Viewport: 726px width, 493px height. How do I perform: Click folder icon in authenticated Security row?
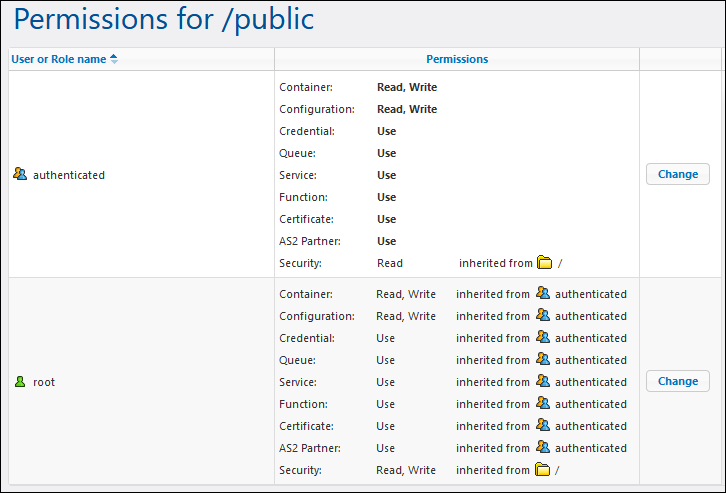[544, 263]
